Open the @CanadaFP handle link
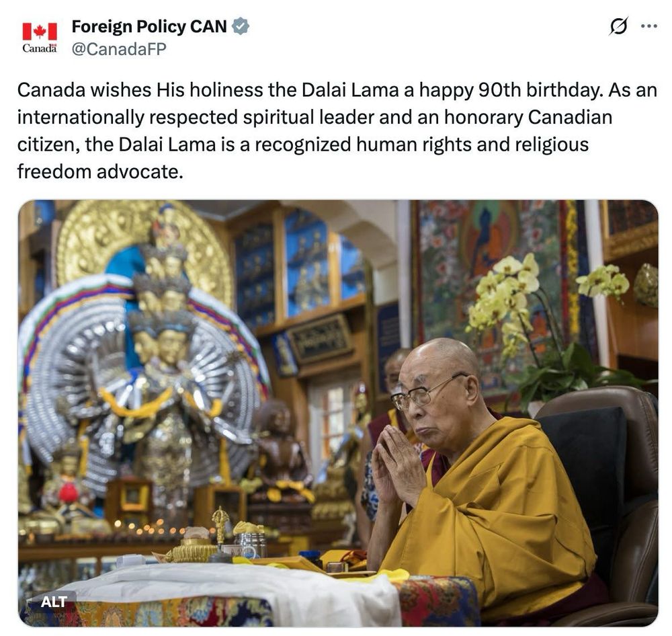 click(119, 49)
